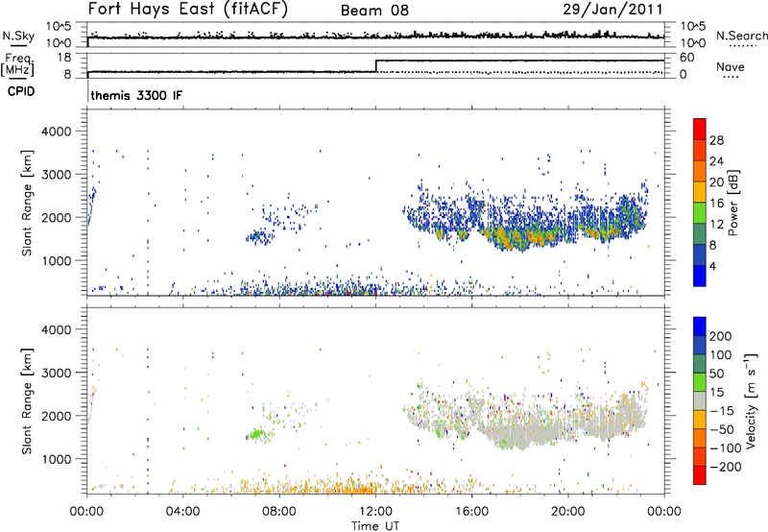This screenshot has height=532, width=768.
Task: Click the "08:00" time tick label
Action: pos(279,511)
